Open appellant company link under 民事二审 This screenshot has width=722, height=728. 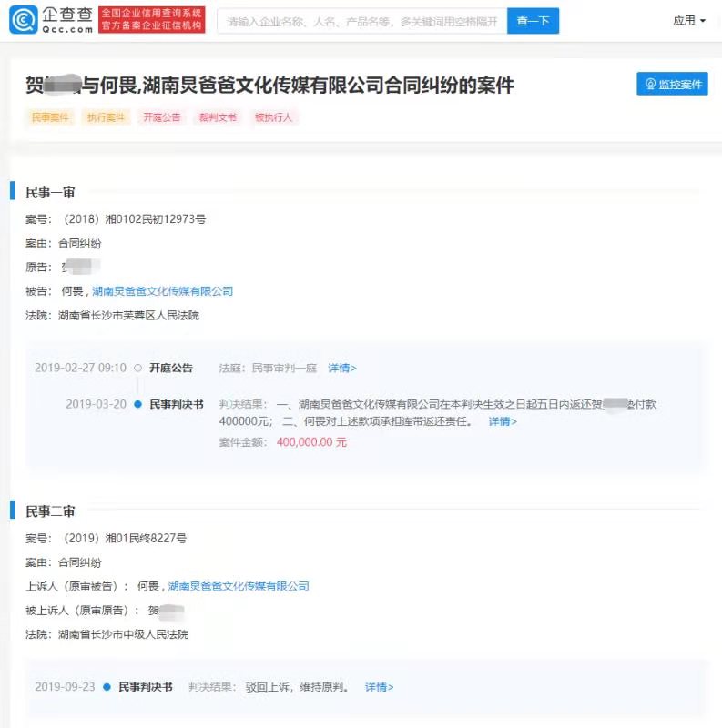pyautogui.click(x=239, y=586)
